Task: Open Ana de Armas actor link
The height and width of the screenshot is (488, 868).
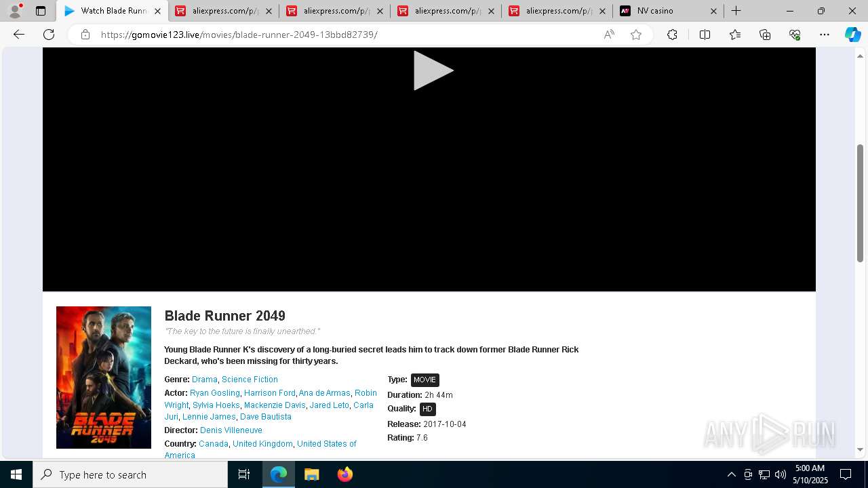Action: pyautogui.click(x=325, y=393)
